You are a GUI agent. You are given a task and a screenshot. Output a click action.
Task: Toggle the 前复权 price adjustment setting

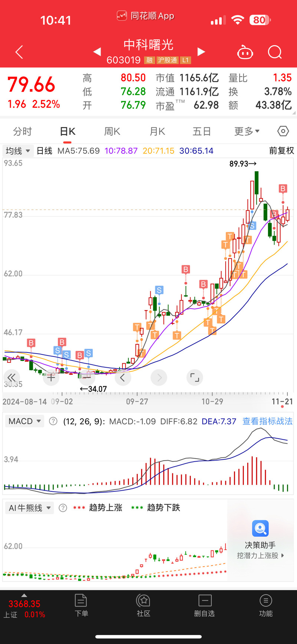281,151
